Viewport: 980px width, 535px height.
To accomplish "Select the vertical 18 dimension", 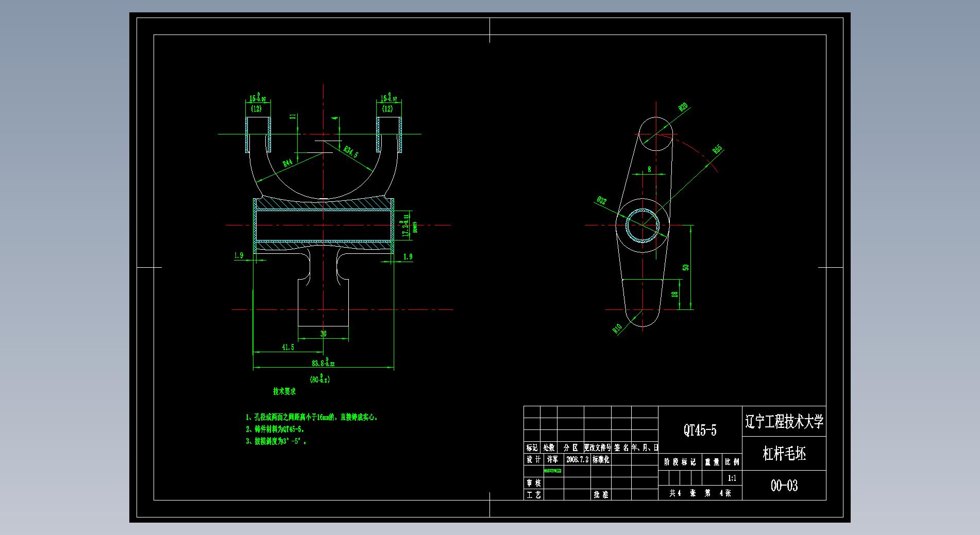I will click(x=675, y=294).
